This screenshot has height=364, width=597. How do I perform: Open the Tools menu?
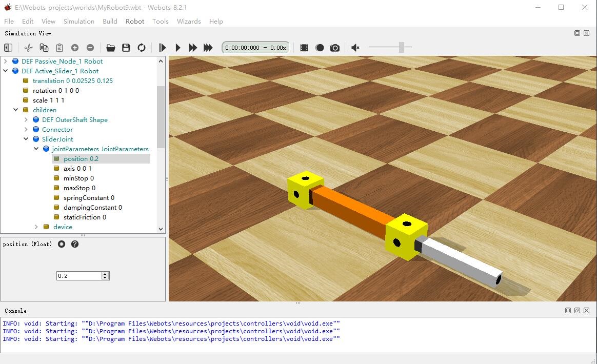tap(161, 22)
